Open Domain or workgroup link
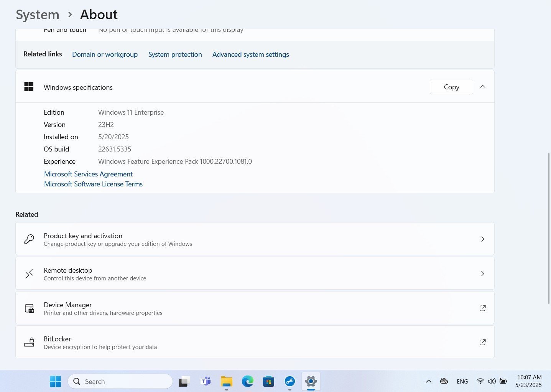This screenshot has width=551, height=392. (105, 54)
